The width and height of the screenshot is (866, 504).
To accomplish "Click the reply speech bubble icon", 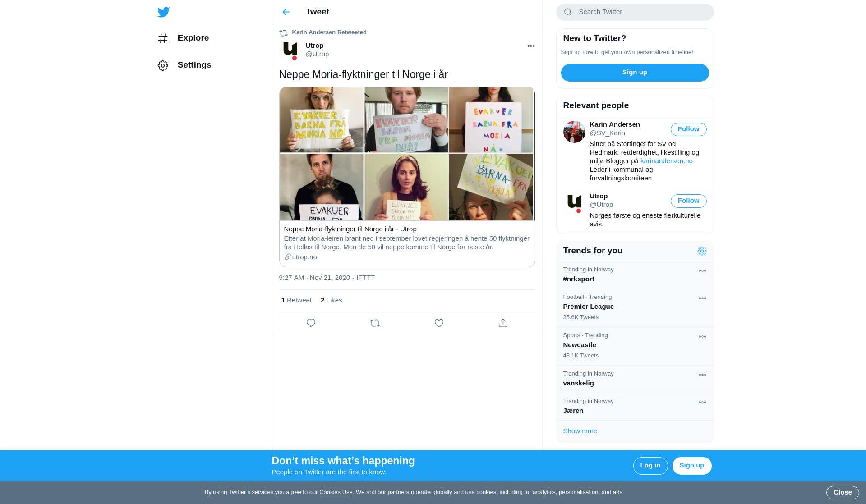I will pos(311,323).
